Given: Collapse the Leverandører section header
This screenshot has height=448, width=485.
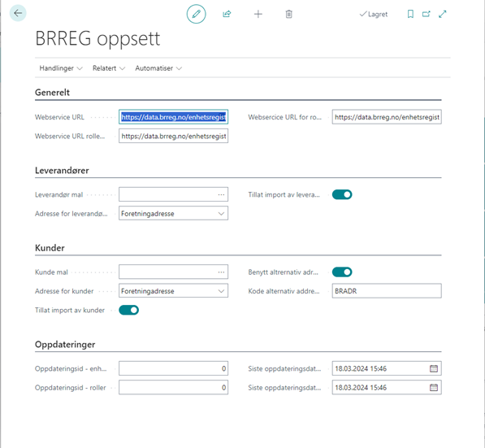Looking at the screenshot, I should pos(62,170).
